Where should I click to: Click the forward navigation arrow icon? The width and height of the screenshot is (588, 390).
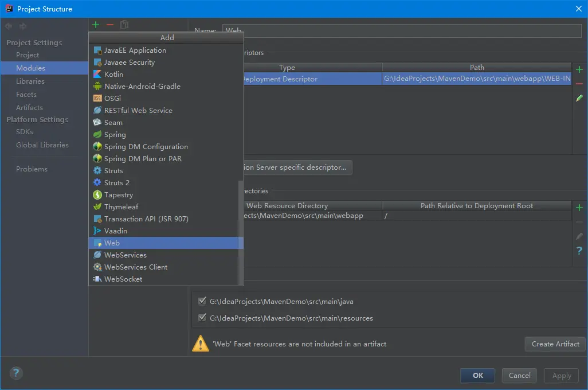[23, 26]
